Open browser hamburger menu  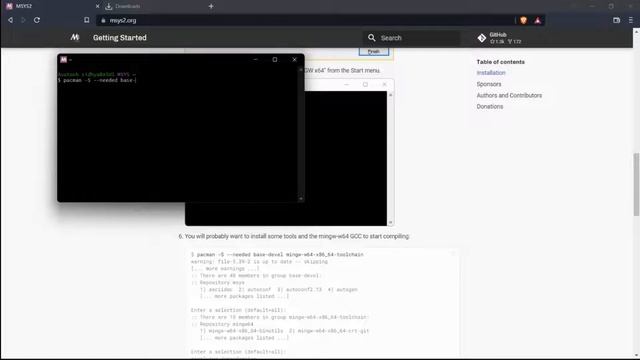(x=631, y=20)
